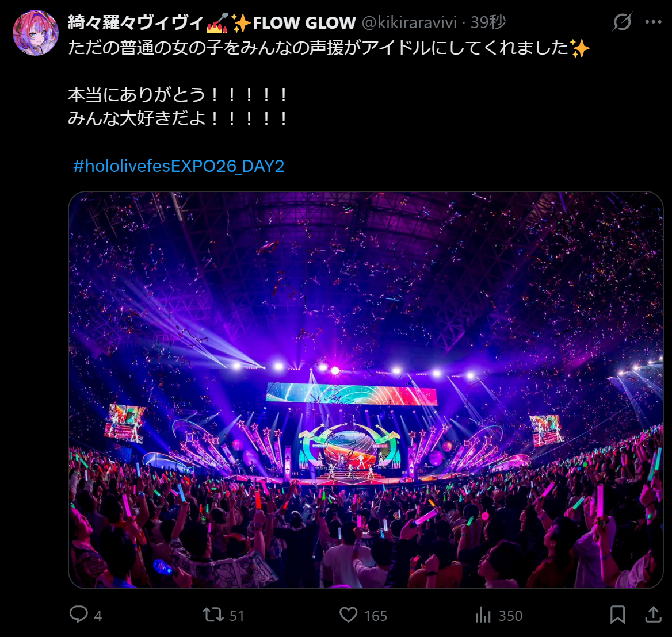
Task: Click the FLOW GLOW text in name
Action: point(304,22)
